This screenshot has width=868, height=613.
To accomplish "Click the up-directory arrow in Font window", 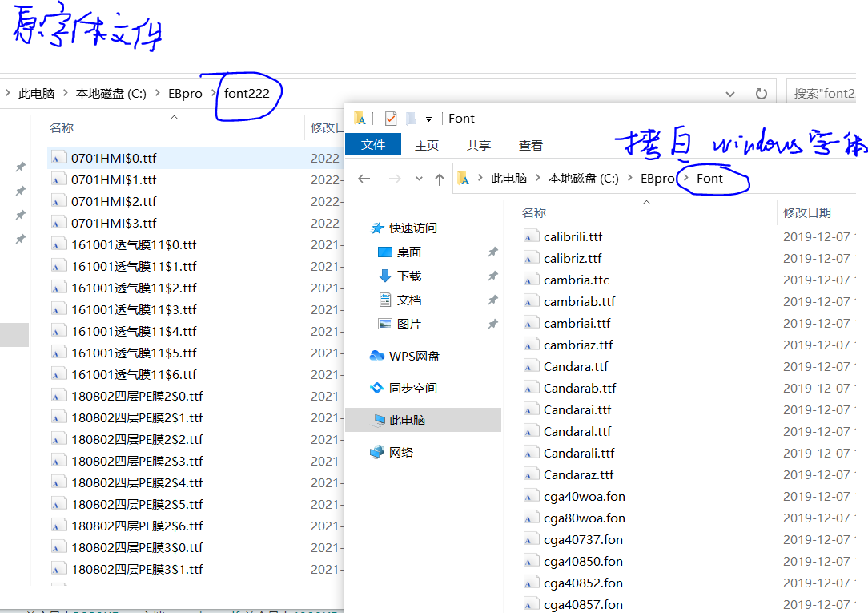I will [x=439, y=179].
